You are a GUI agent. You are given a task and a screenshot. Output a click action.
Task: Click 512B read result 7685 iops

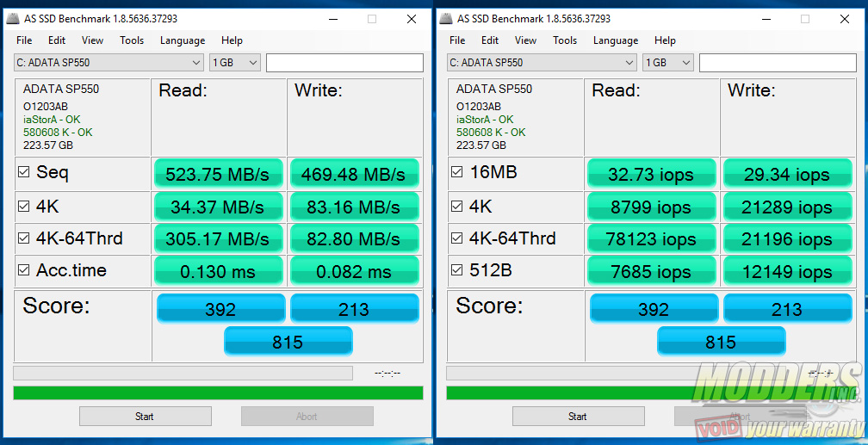click(652, 271)
